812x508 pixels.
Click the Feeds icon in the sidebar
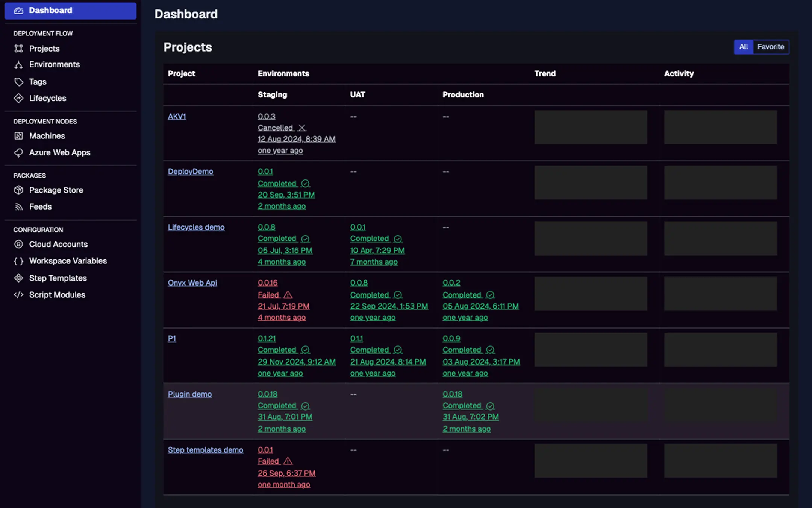[18, 207]
